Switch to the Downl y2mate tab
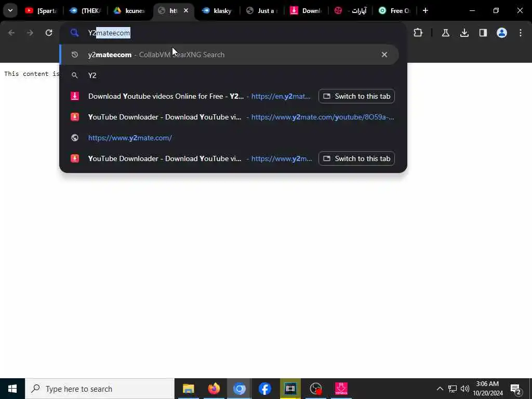Viewport: 532px width, 399px height. tap(305, 10)
